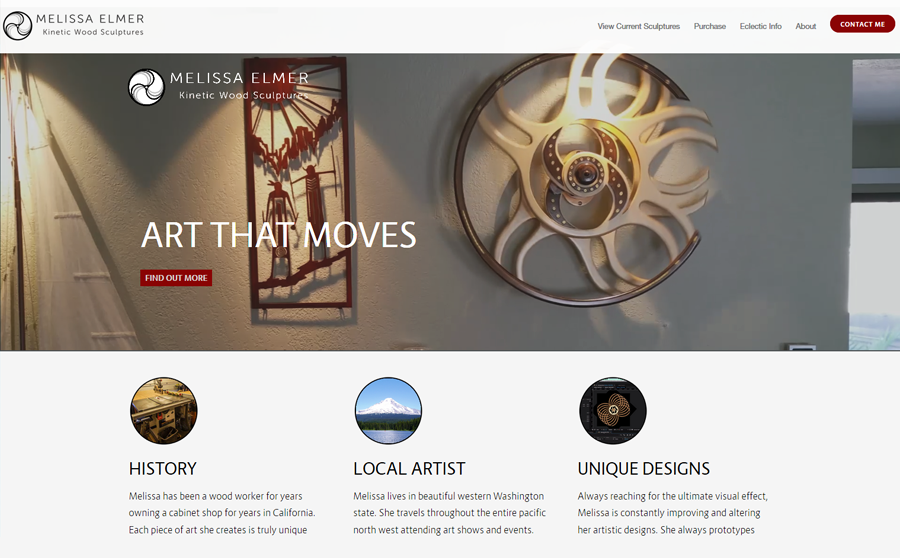
Task: Go to the Eclectic Info page
Action: pyautogui.click(x=761, y=26)
